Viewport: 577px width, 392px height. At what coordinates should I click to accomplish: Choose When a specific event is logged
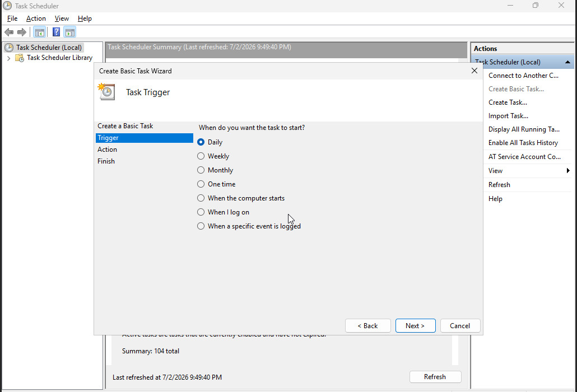(x=249, y=226)
